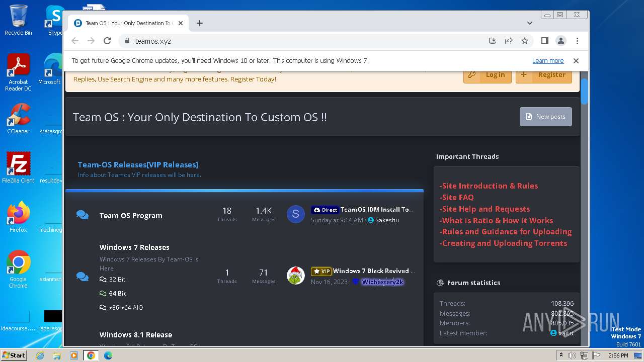Open Chrome three-dot menu

[577, 41]
